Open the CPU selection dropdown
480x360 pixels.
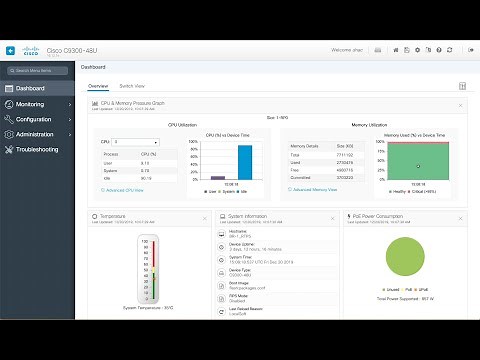click(x=135, y=142)
